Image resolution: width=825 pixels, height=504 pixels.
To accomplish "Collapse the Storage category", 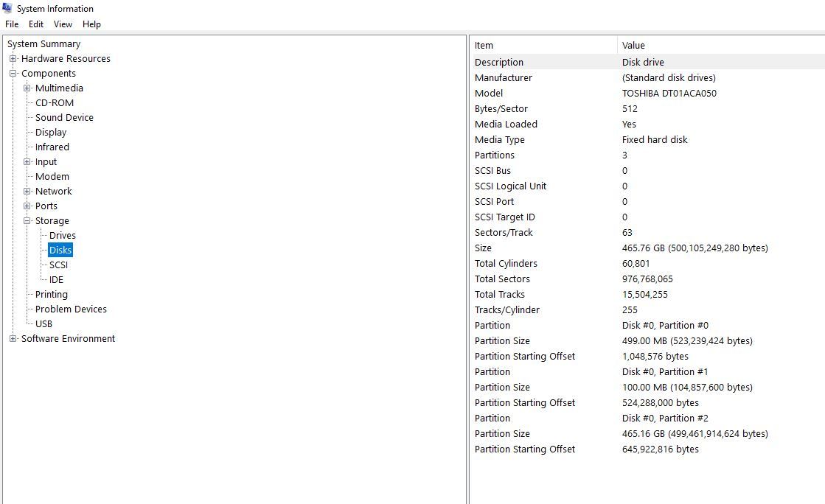I will click(x=27, y=221).
